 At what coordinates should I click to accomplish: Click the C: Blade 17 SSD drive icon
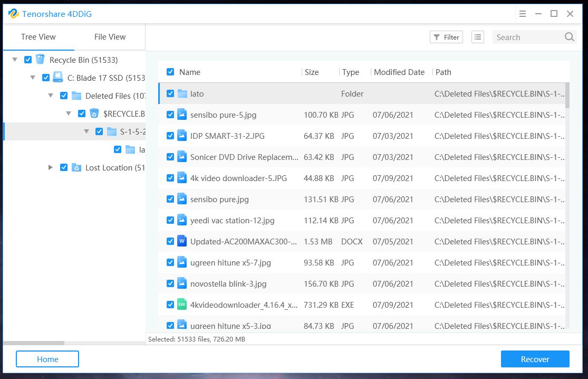coord(58,78)
